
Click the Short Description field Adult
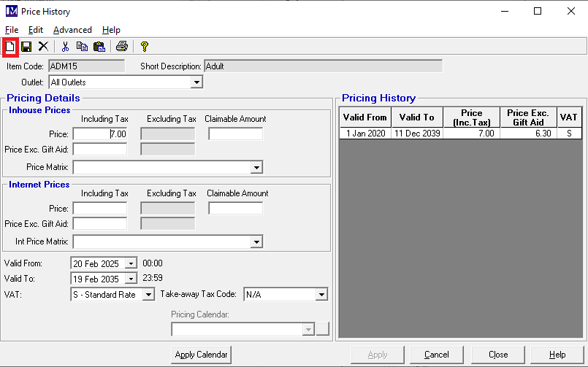[x=324, y=66]
